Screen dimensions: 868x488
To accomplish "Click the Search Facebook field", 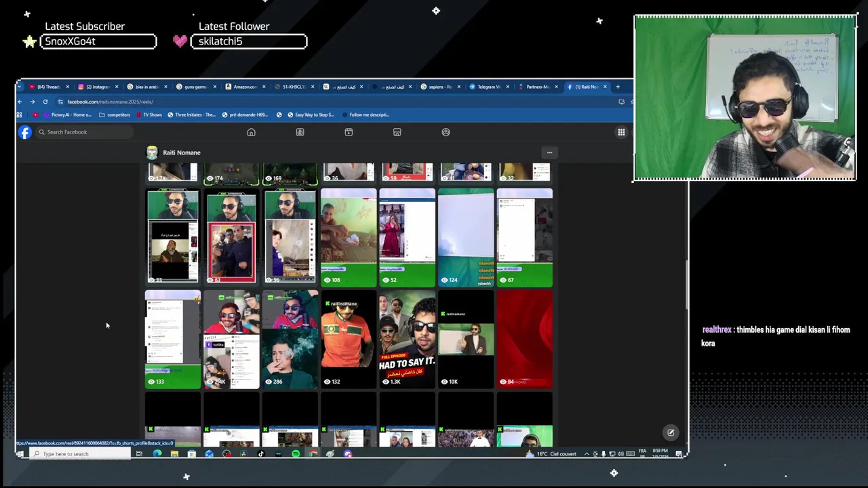I will [x=85, y=132].
